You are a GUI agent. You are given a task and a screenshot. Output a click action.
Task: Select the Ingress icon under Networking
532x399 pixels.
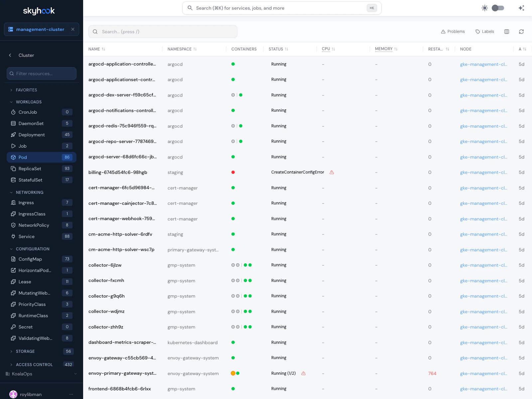tap(13, 202)
